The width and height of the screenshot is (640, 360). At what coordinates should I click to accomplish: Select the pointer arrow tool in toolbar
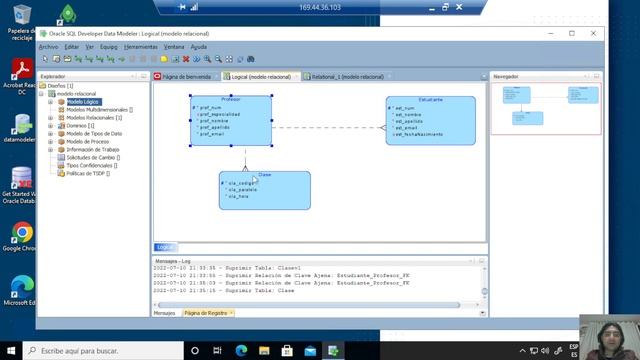click(x=45, y=59)
